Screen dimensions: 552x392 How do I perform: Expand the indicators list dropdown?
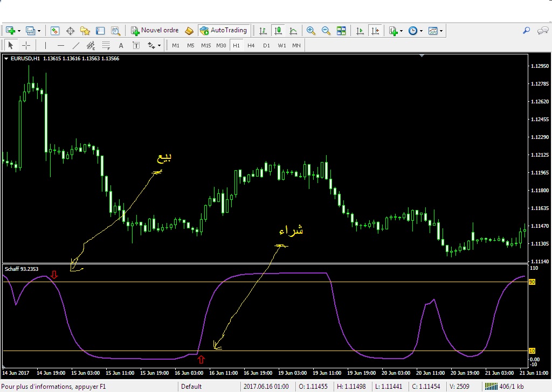pos(402,31)
